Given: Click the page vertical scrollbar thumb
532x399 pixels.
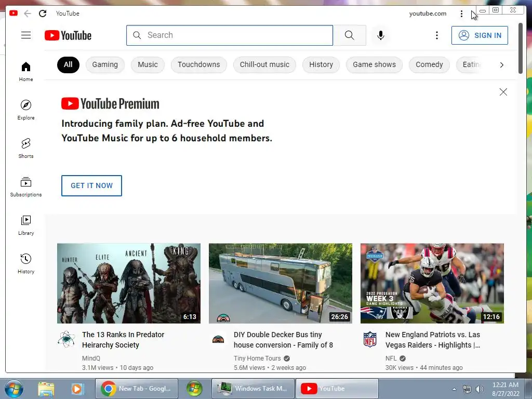Looking at the screenshot, I should [521, 48].
